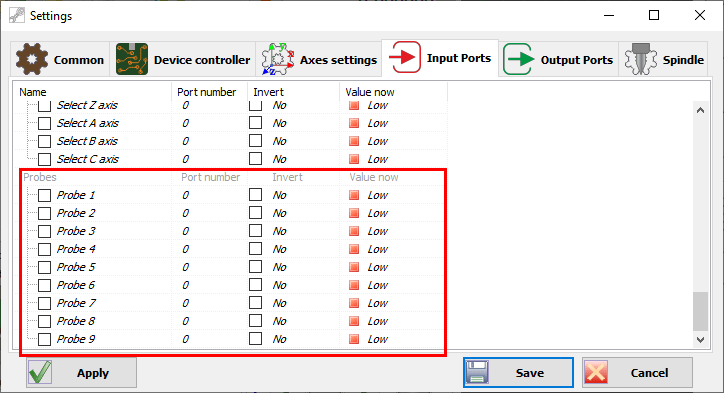The image size is (724, 393).
Task: Click the XYZ axes icon
Action: 278,59
